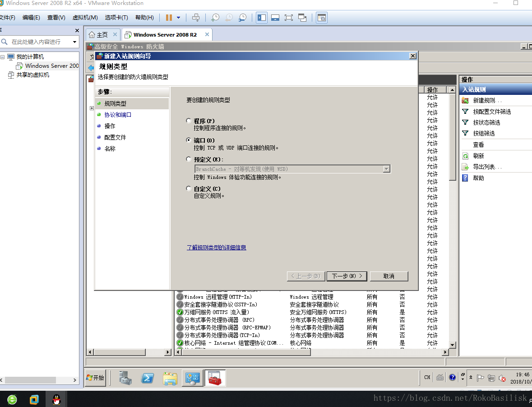Open the red toolbox taskbar icon
This screenshot has height=407, width=532.
(x=215, y=378)
